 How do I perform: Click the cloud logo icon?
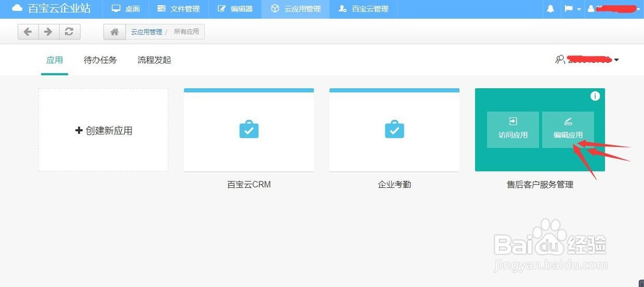tap(17, 8)
